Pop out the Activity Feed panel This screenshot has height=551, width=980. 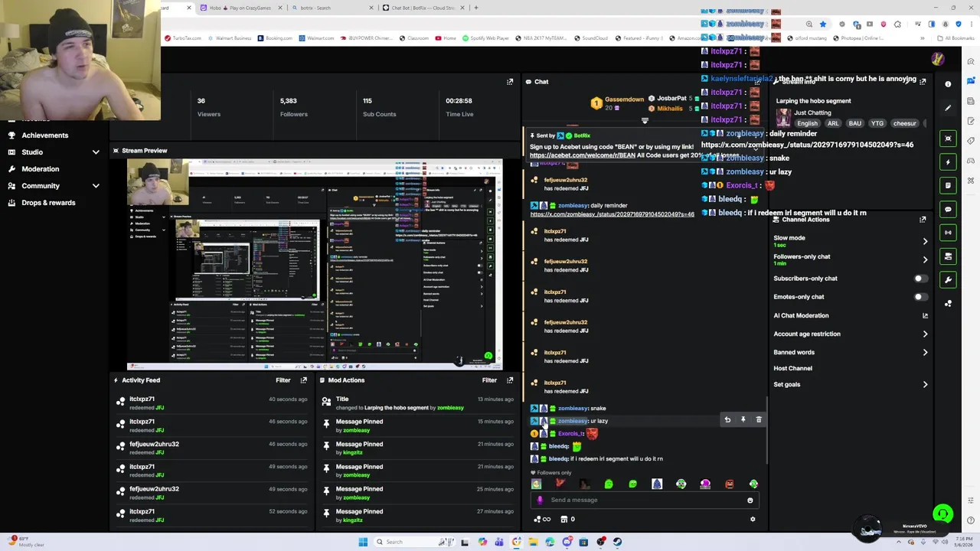click(304, 380)
